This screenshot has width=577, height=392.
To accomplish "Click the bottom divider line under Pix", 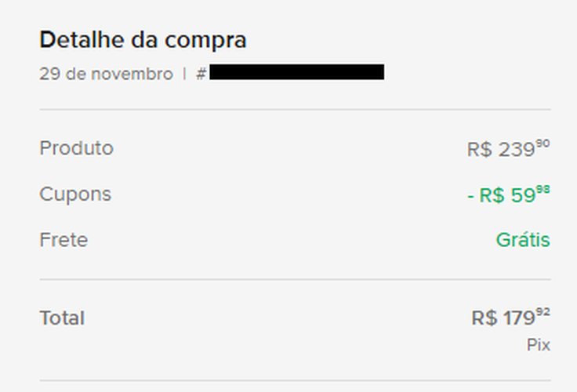I will (295, 381).
